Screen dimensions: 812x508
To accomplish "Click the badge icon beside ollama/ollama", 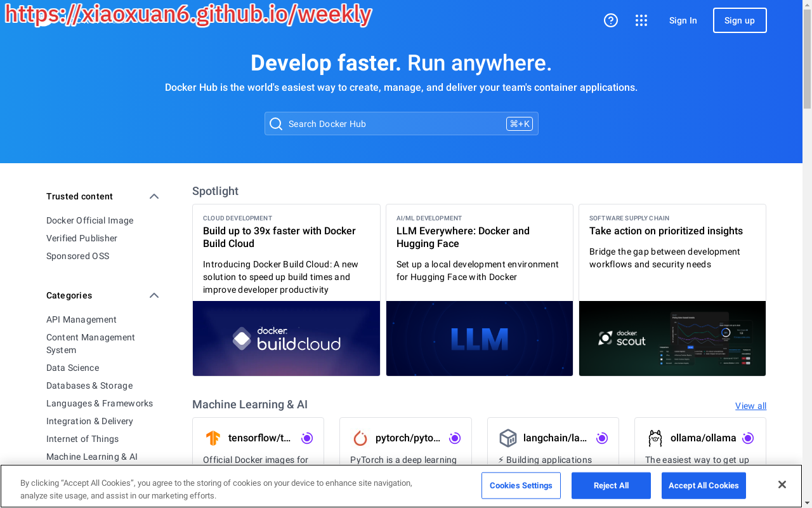I will pyautogui.click(x=748, y=438).
